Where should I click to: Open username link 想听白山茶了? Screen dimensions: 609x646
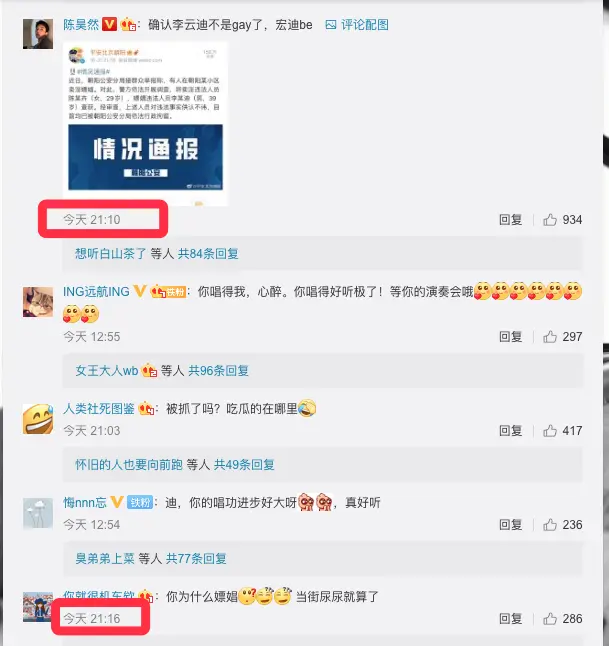point(110,253)
